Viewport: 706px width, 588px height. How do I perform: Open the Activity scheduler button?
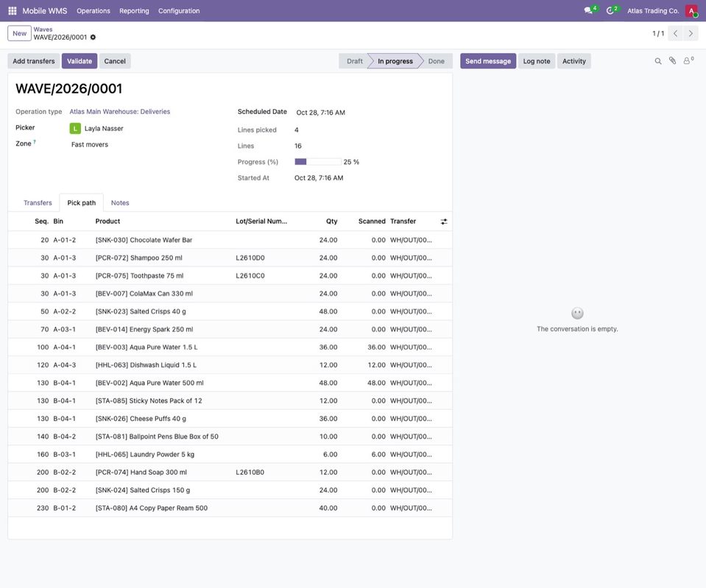[x=574, y=61]
